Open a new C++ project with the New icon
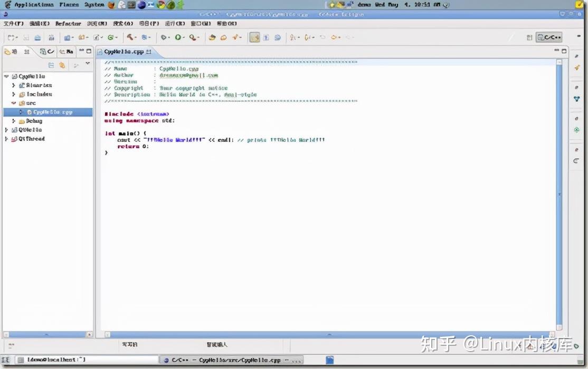 click(x=12, y=37)
